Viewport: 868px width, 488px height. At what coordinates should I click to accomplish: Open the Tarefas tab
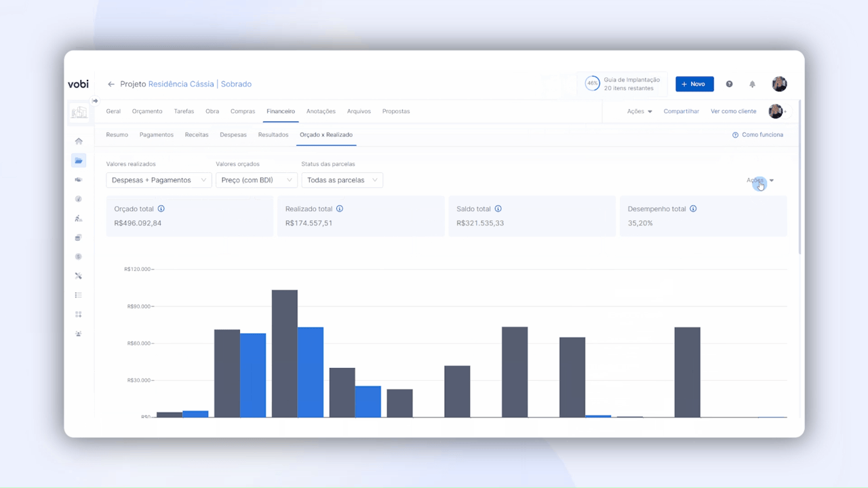[184, 111]
